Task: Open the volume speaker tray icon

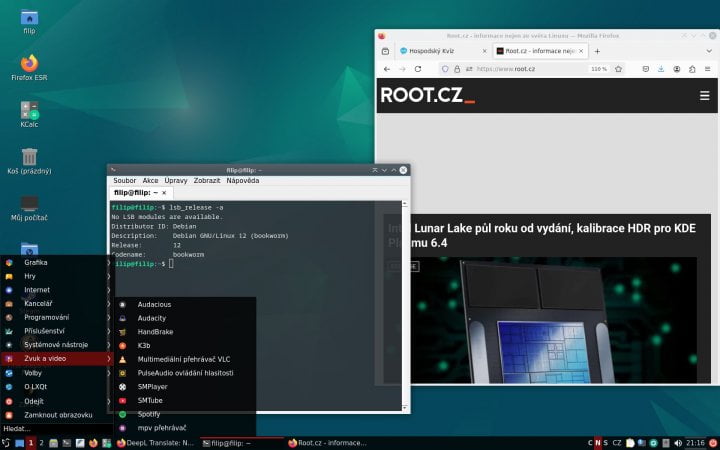Action: tap(678, 443)
